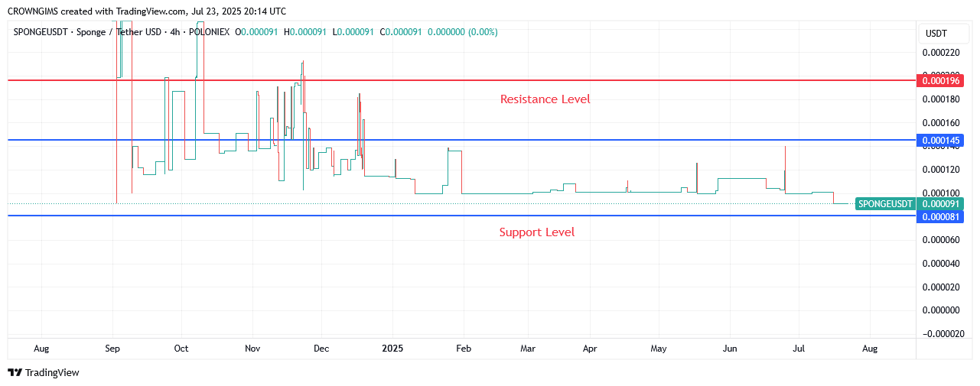Image resolution: width=980 pixels, height=386 pixels.
Task: Select the Resistance Level annotation
Action: (x=545, y=99)
